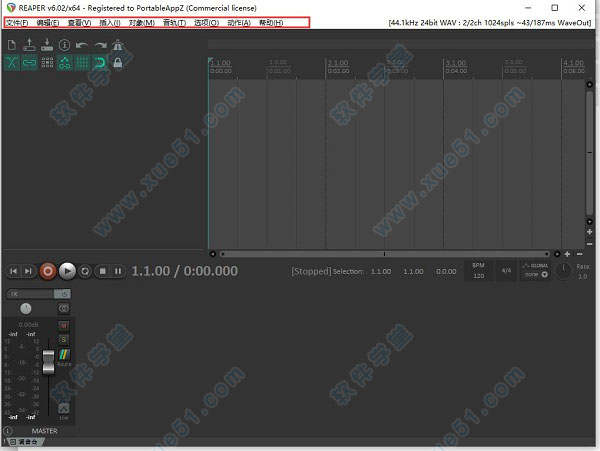The image size is (600, 451).
Task: Toggle the locking padlock icon
Action: coord(118,62)
